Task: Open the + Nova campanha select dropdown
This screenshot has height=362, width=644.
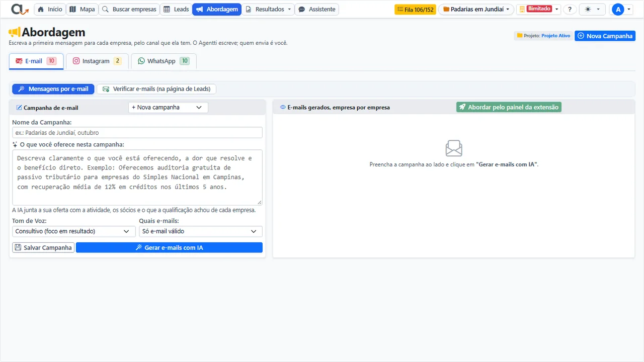Action: tap(168, 107)
